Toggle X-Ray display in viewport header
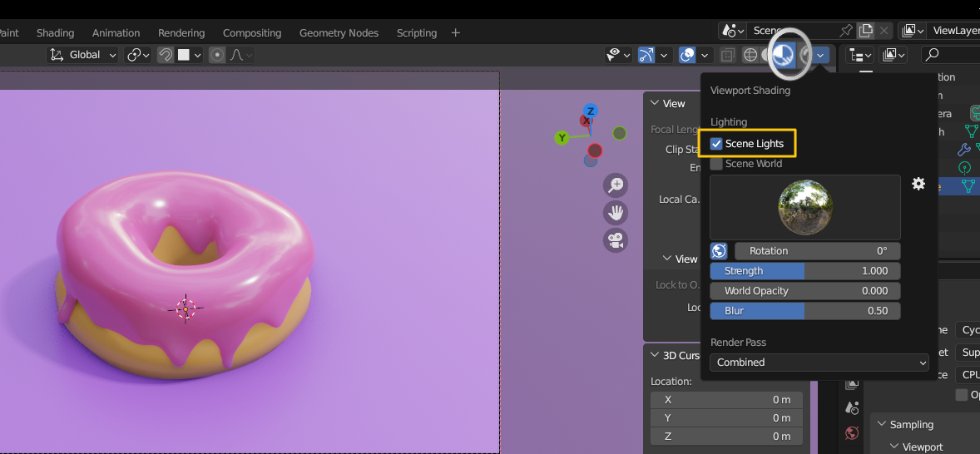This screenshot has height=454, width=980. coord(727,55)
